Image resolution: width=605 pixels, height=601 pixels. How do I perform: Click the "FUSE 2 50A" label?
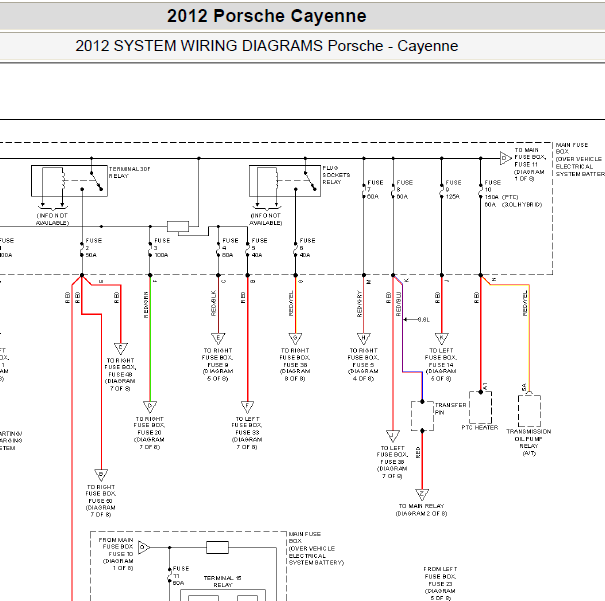[94, 248]
